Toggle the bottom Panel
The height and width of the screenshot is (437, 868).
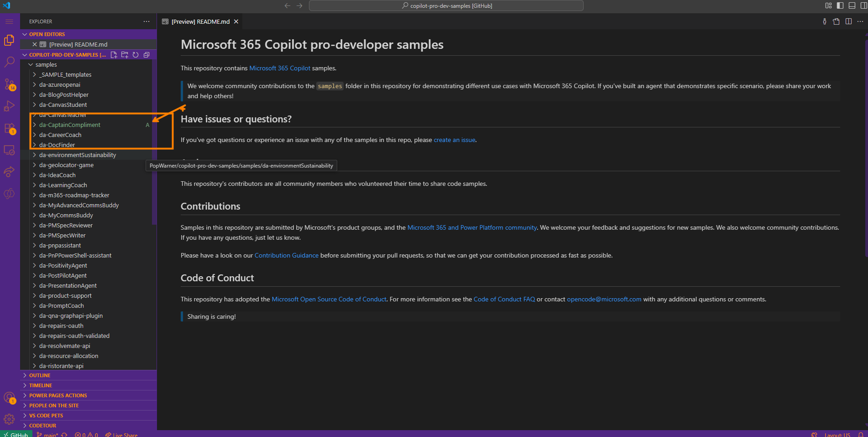click(852, 5)
